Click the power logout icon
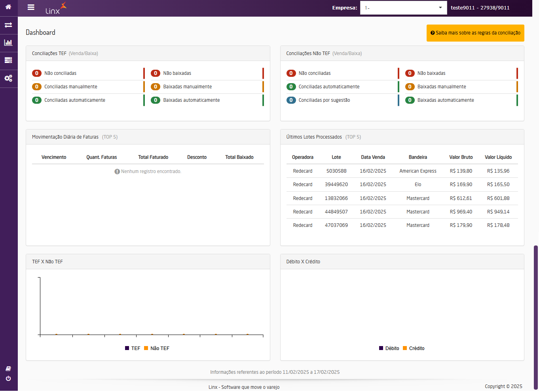Viewport: 539px width, 392px height. click(8, 379)
